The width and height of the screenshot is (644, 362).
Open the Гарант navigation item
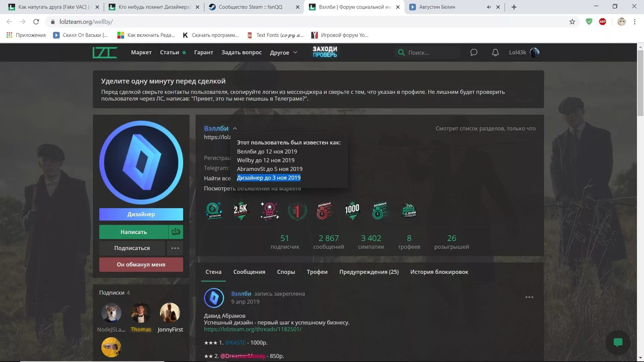[x=204, y=53]
